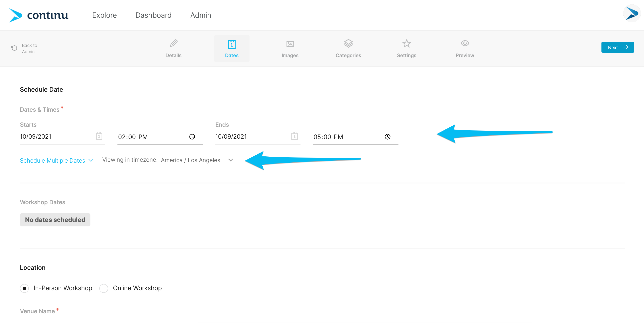Screen dimensions: 644x323
Task: Click the Ends date field 10/09/2021
Action: pyautogui.click(x=258, y=137)
